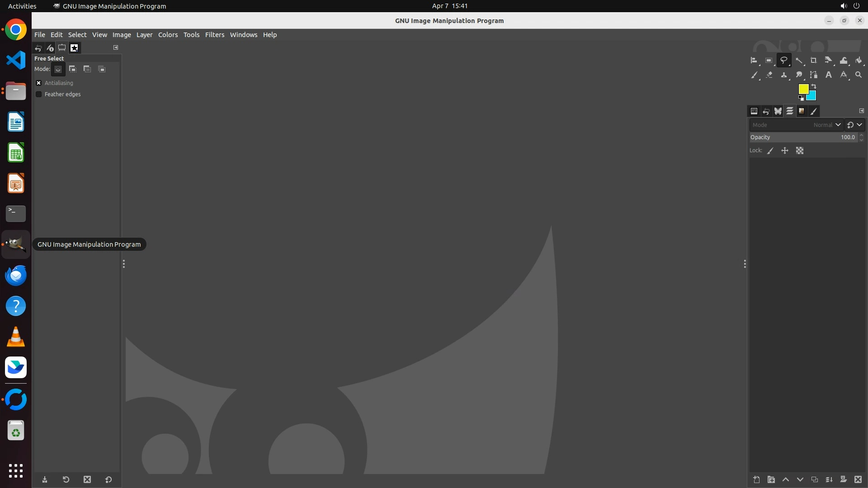Toggle the Lock alpha channel checkerboard icon
This screenshot has height=488, width=868.
(800, 151)
